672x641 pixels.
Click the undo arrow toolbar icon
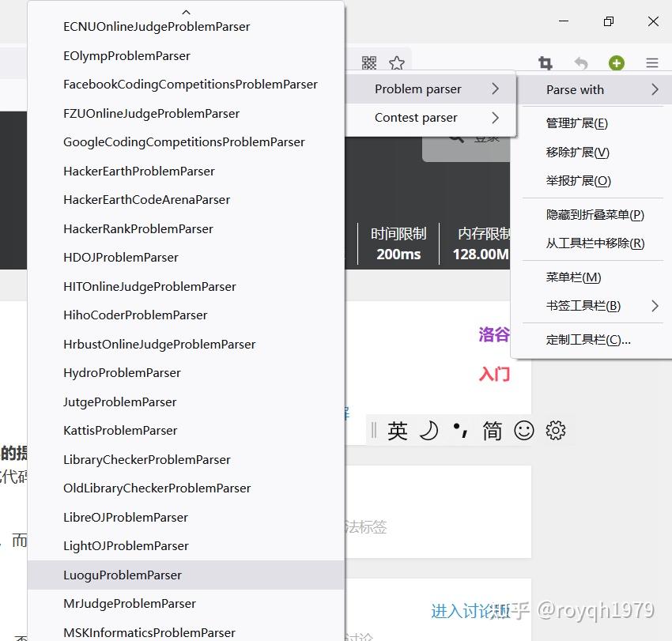tap(580, 62)
